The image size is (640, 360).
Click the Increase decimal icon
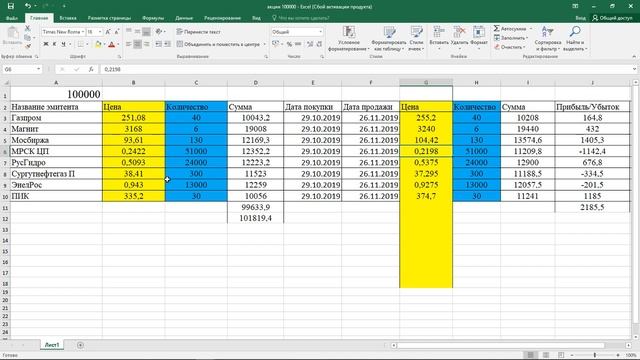[x=310, y=44]
